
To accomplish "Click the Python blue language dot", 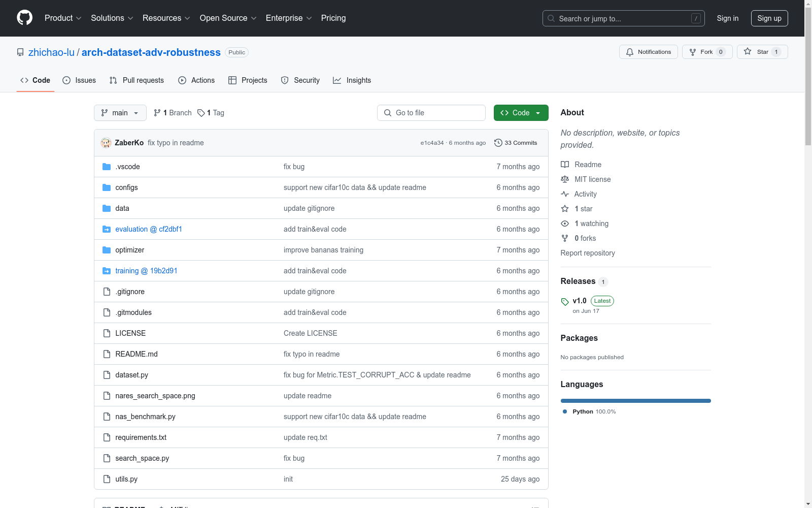I will pos(565,411).
